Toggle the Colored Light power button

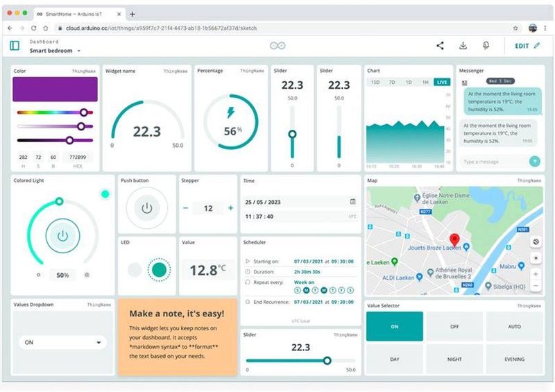tap(62, 236)
